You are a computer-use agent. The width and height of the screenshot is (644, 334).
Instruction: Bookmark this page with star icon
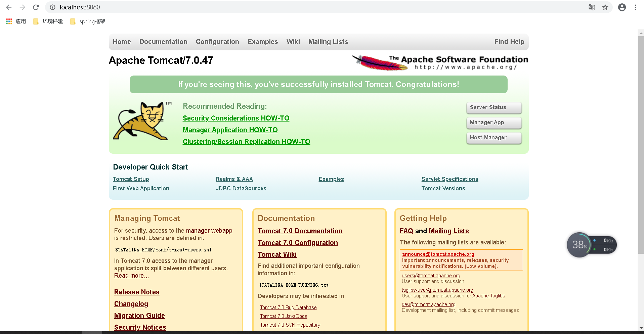(x=605, y=7)
